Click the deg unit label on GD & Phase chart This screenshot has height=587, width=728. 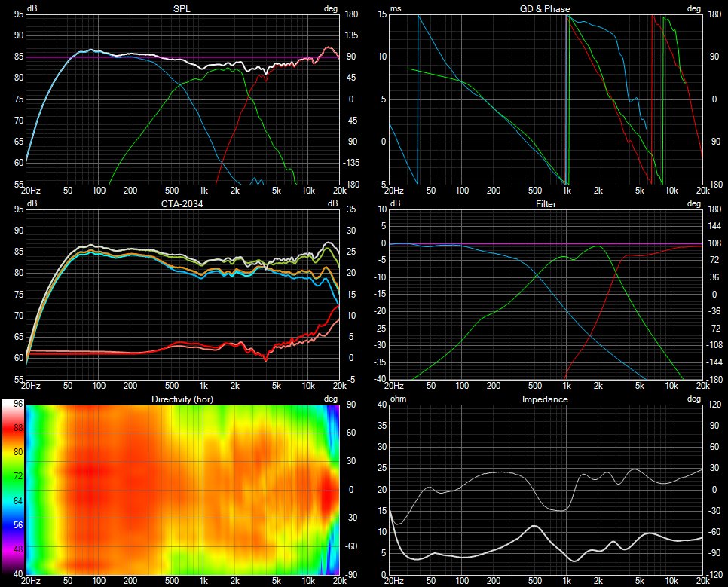click(x=693, y=8)
